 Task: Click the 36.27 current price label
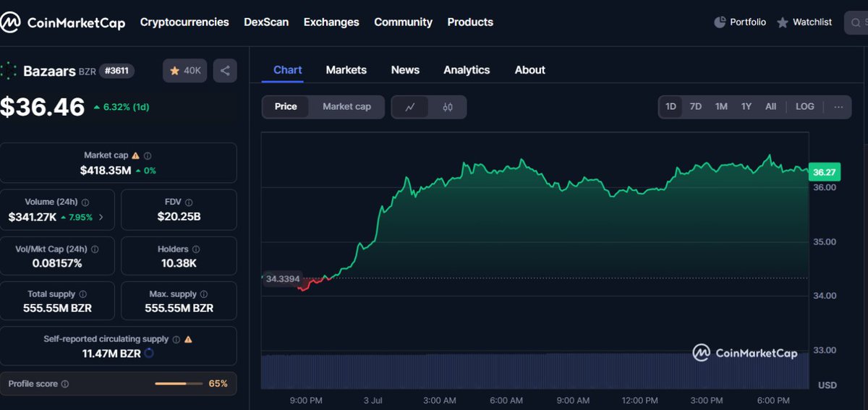point(825,172)
